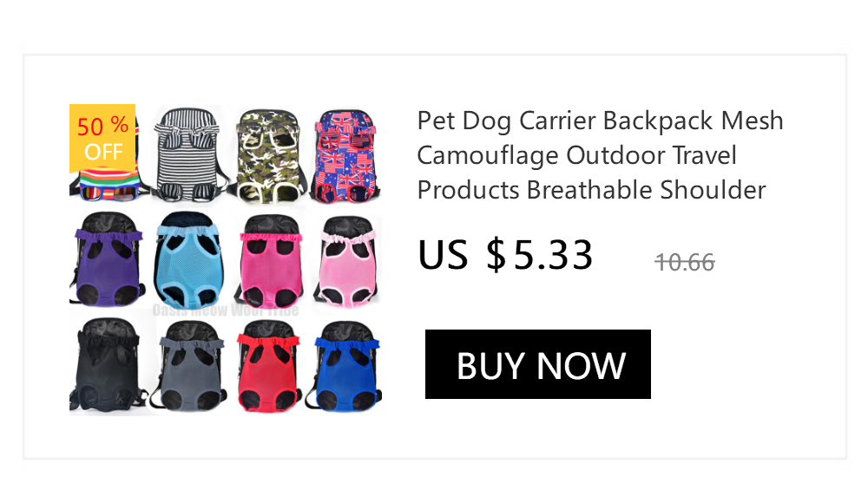Select the camouflage carrier image

pyautogui.click(x=269, y=155)
